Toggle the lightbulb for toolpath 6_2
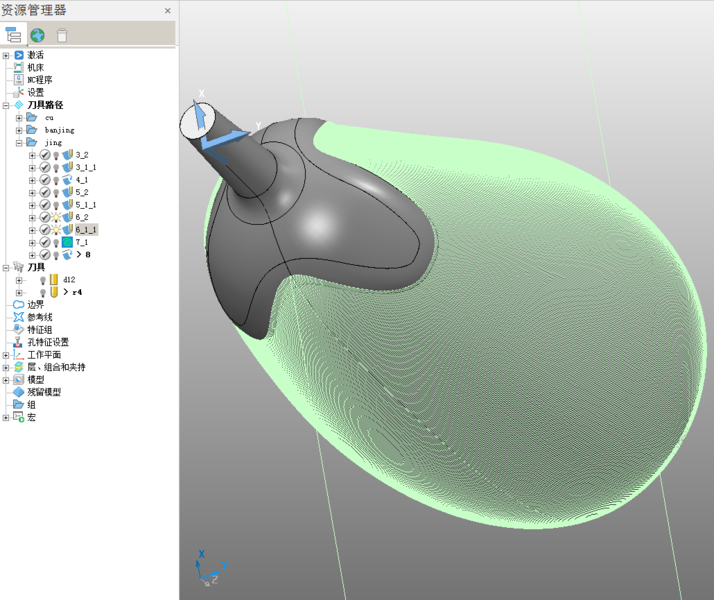The width and height of the screenshot is (714, 600). pos(56,217)
